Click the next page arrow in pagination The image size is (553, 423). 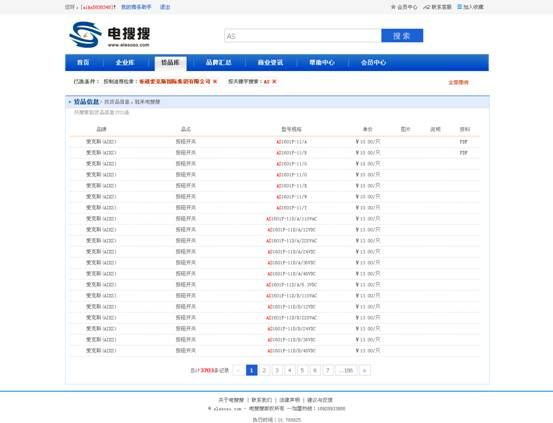[x=365, y=370]
